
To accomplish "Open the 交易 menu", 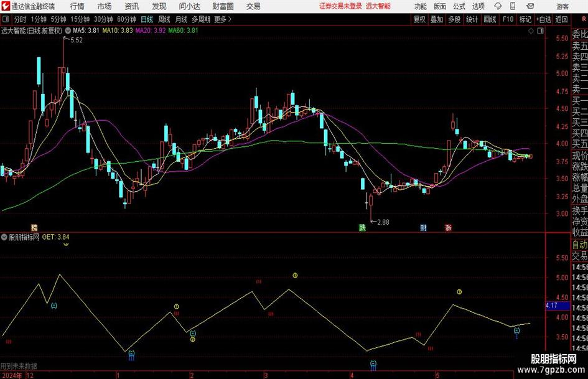I will tap(253, 6).
